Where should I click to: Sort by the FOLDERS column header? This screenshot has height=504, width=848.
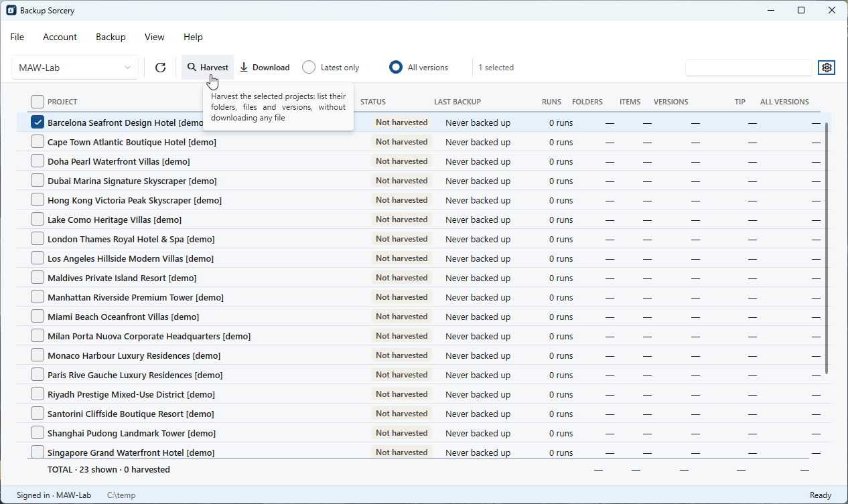(587, 102)
